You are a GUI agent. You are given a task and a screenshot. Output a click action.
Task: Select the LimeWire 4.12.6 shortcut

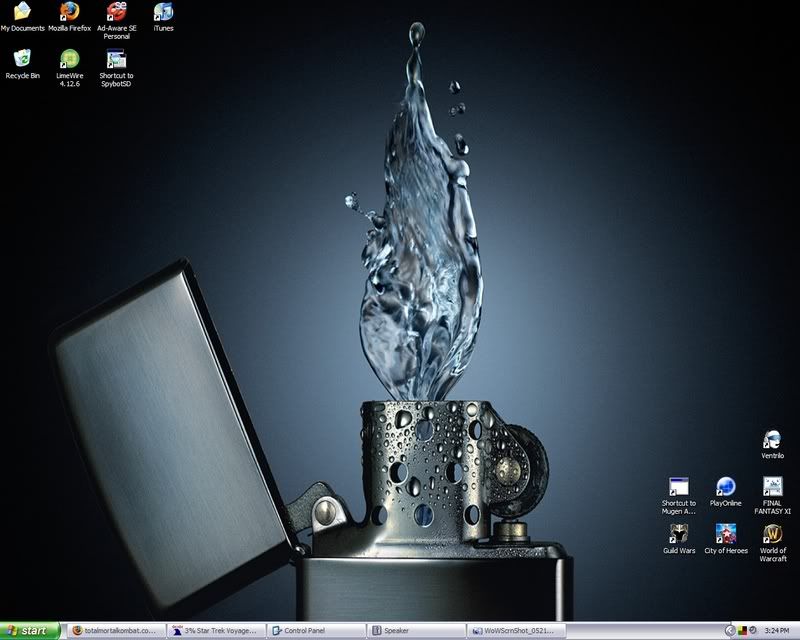click(x=69, y=68)
